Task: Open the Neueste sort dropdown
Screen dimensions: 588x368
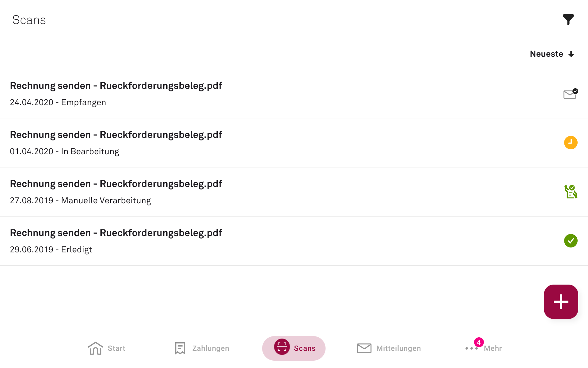Action: [552, 54]
